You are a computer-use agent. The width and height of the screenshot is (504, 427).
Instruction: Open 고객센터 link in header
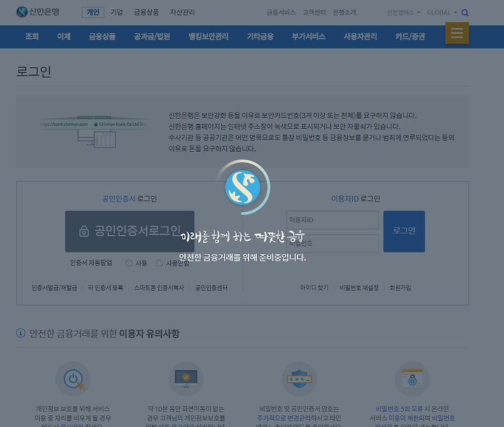(314, 12)
